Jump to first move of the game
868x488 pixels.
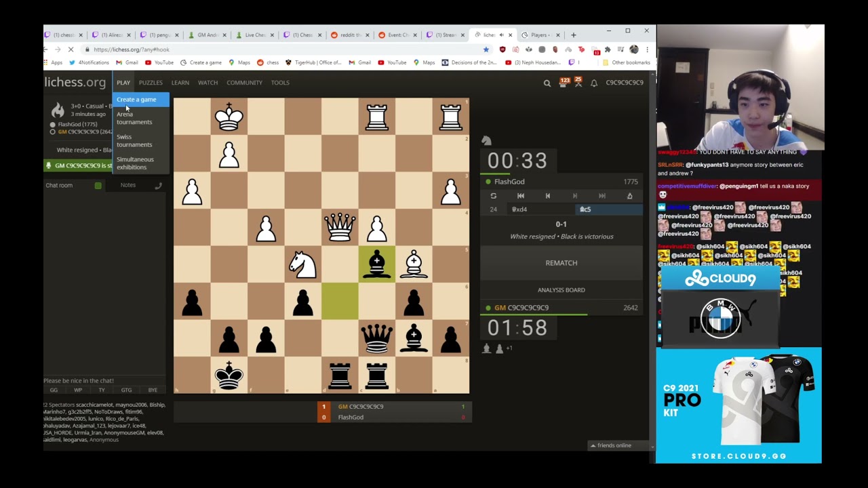pos(521,196)
